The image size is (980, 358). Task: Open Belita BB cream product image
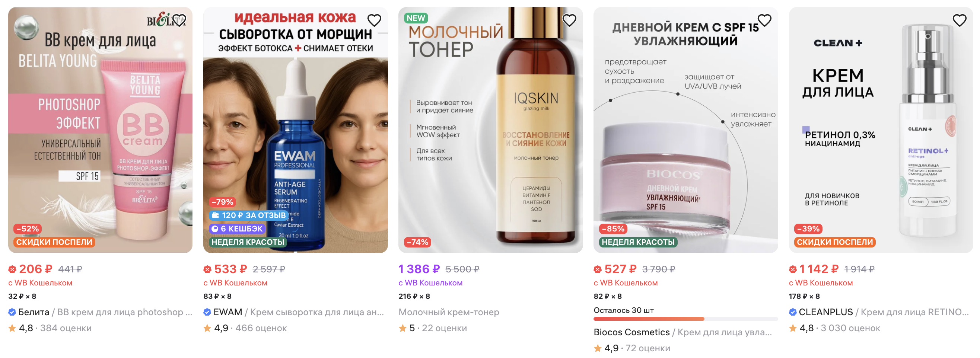(x=101, y=130)
